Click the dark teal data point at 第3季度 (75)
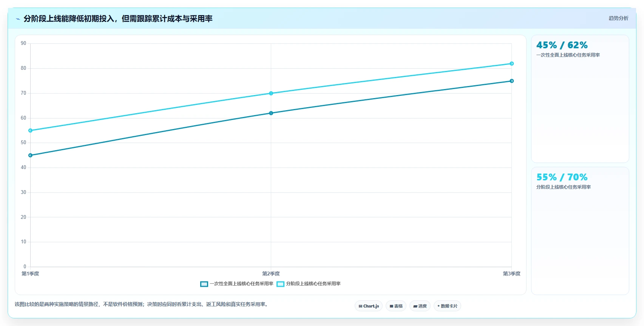Screen dimensions: 644x326 [512, 81]
